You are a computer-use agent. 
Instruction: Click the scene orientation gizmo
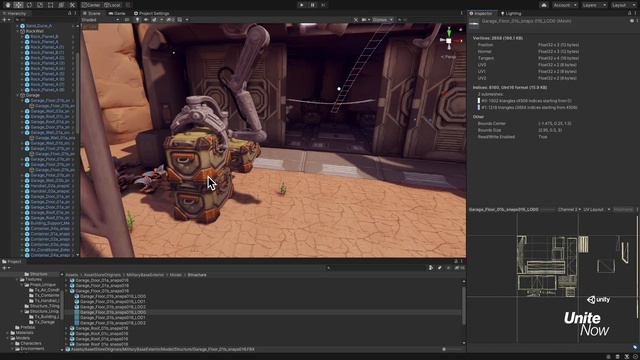(x=449, y=41)
